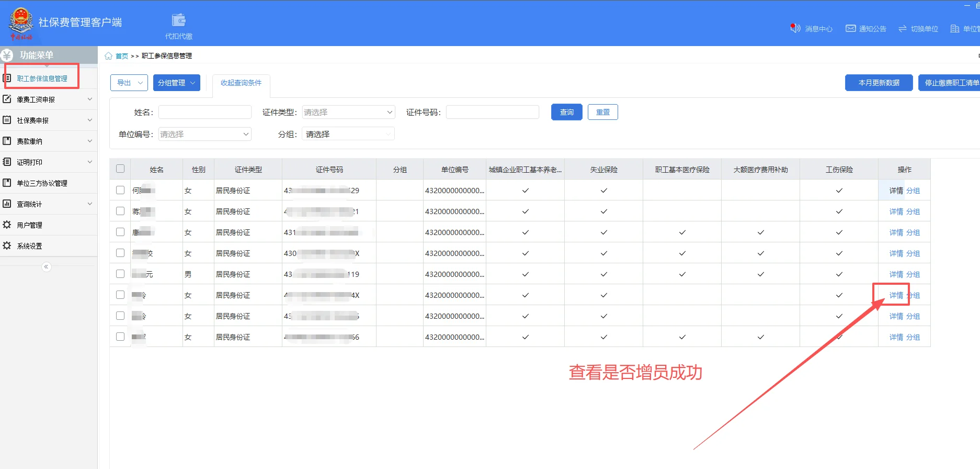Click 首页 breadcrumb link
The image size is (980, 469).
point(122,56)
